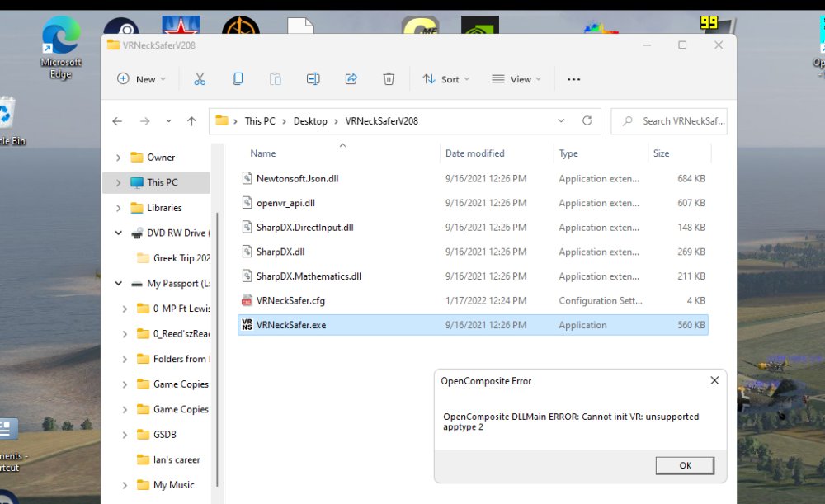Click the Rename icon in toolbar
The image size is (825, 504).
point(313,79)
